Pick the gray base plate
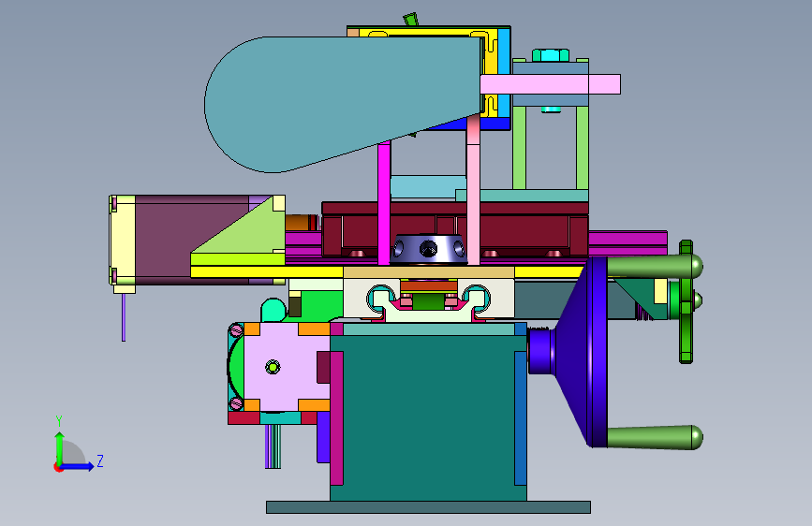 (428, 507)
